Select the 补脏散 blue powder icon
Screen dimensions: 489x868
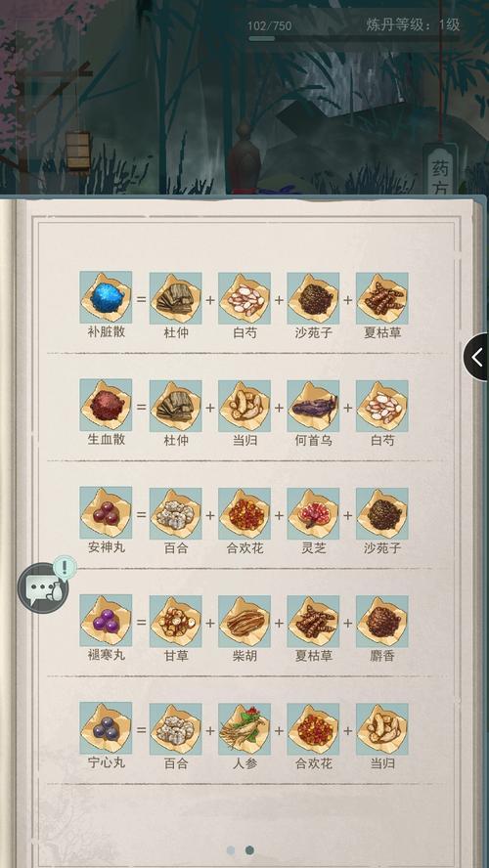(106, 297)
